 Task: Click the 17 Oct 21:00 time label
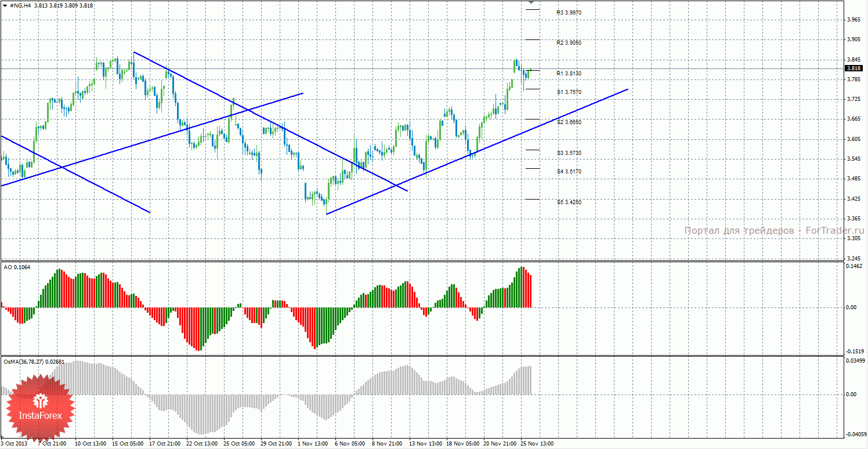[x=164, y=444]
